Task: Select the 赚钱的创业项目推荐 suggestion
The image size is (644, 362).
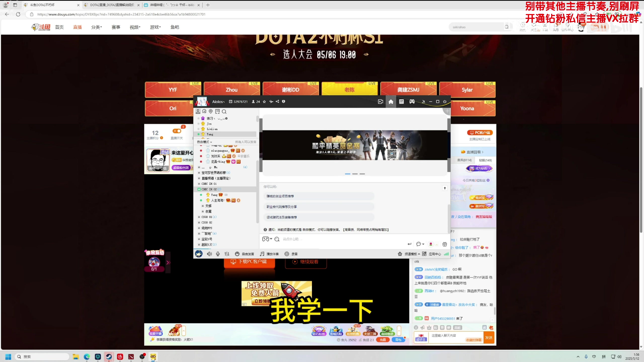Action: (319, 196)
